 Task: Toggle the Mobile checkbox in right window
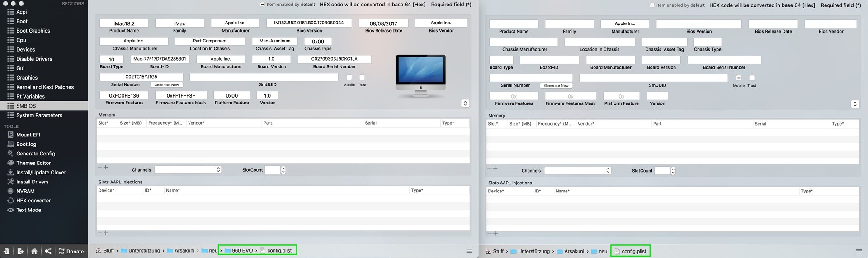[x=739, y=78]
